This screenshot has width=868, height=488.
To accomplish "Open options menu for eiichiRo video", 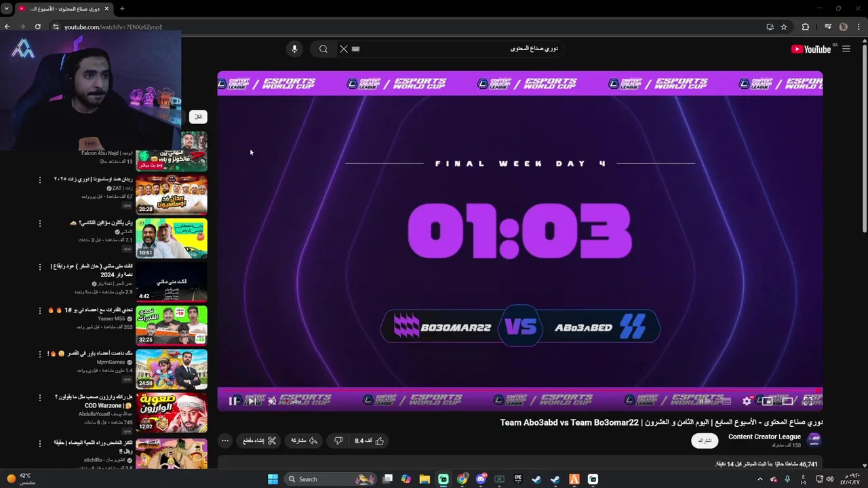I will click(x=39, y=443).
